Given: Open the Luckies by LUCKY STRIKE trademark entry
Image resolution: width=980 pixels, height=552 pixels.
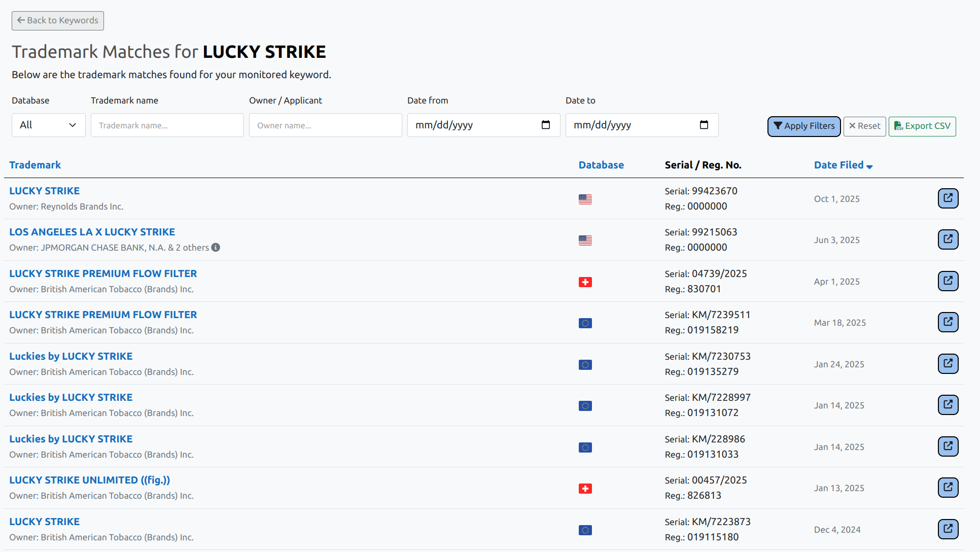Looking at the screenshot, I should [x=71, y=356].
